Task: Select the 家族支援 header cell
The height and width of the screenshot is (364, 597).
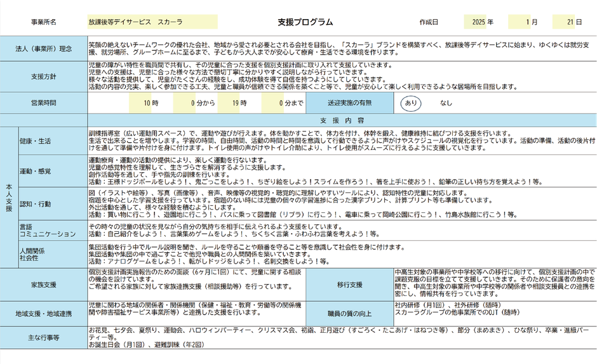Action: [44, 285]
